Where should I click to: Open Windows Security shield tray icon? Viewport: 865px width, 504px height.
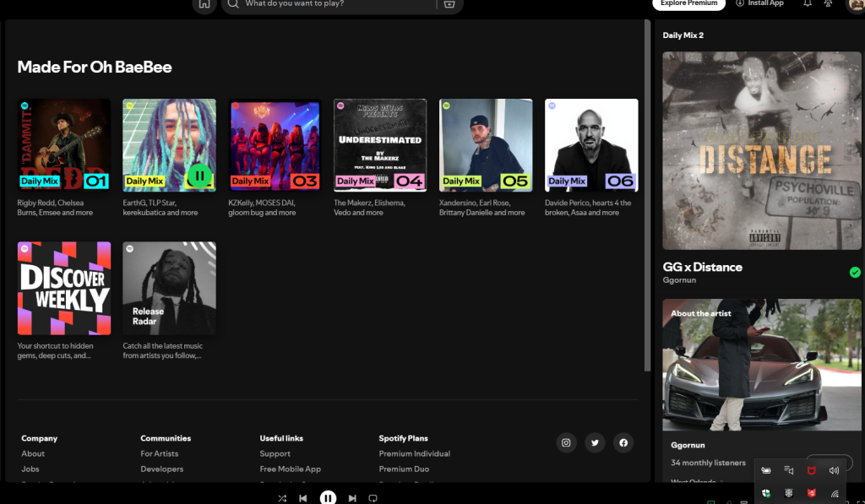766,493
